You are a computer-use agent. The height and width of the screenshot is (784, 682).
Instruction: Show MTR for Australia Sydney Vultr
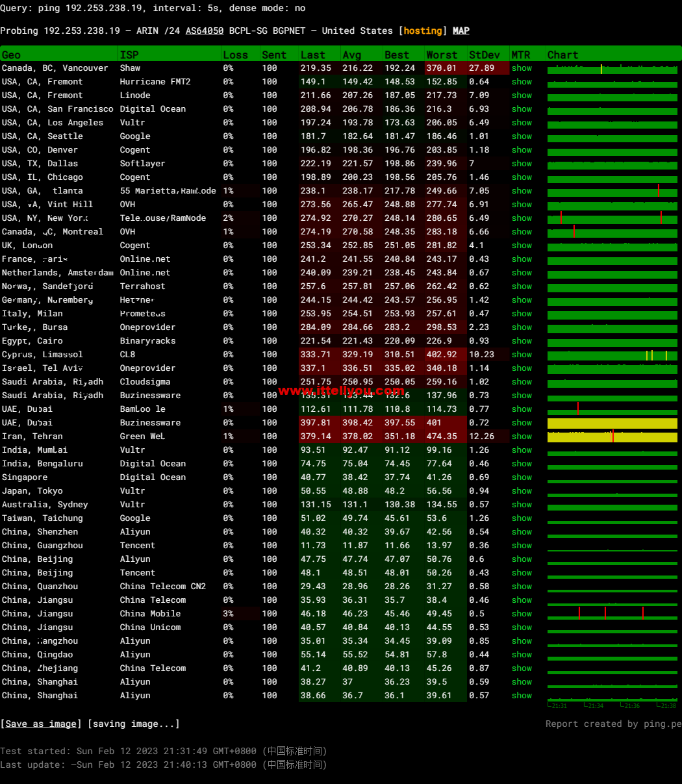(x=522, y=505)
